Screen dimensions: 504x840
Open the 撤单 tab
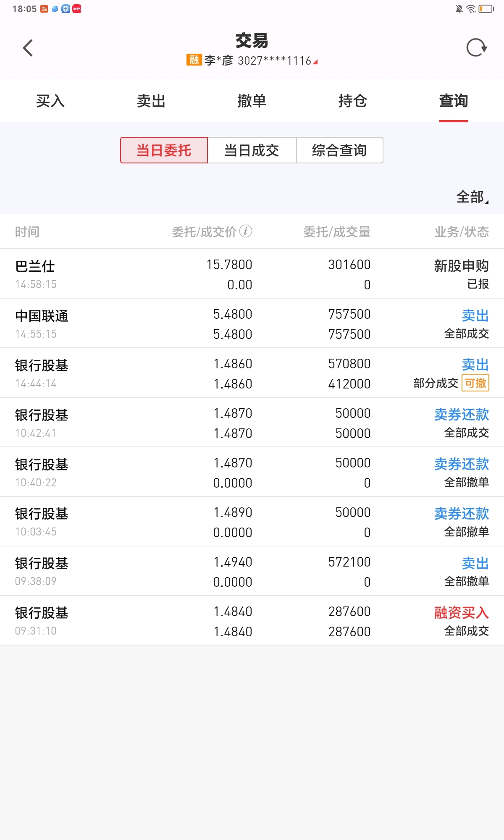click(x=252, y=101)
